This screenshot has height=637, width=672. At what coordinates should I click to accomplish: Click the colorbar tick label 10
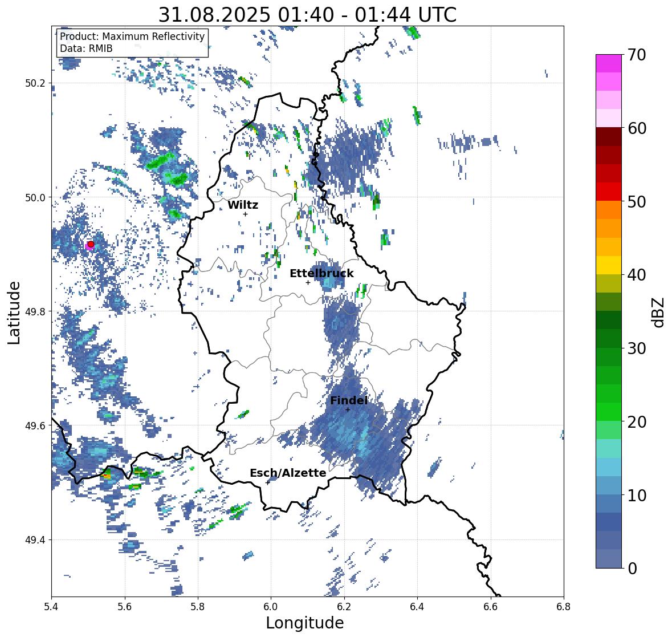pyautogui.click(x=637, y=495)
